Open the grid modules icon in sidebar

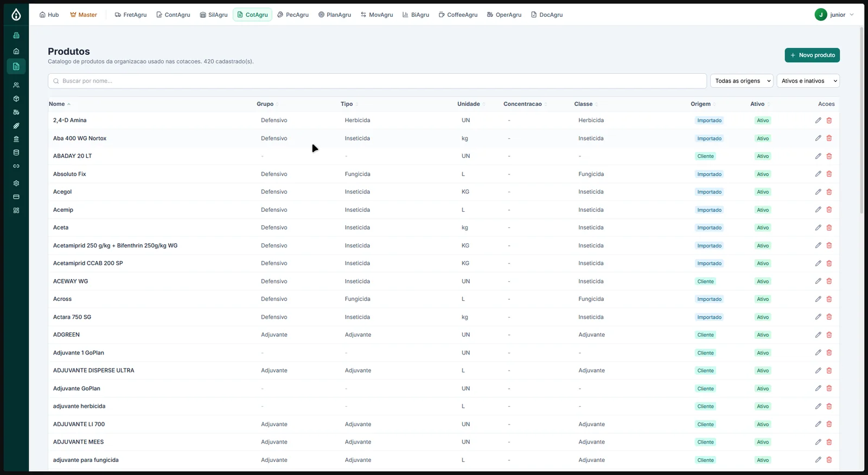(16, 210)
